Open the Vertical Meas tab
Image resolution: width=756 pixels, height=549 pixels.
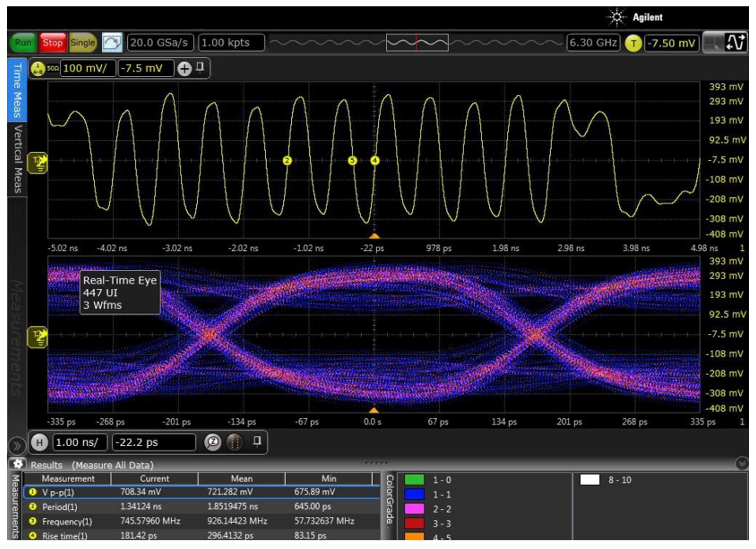(17, 159)
